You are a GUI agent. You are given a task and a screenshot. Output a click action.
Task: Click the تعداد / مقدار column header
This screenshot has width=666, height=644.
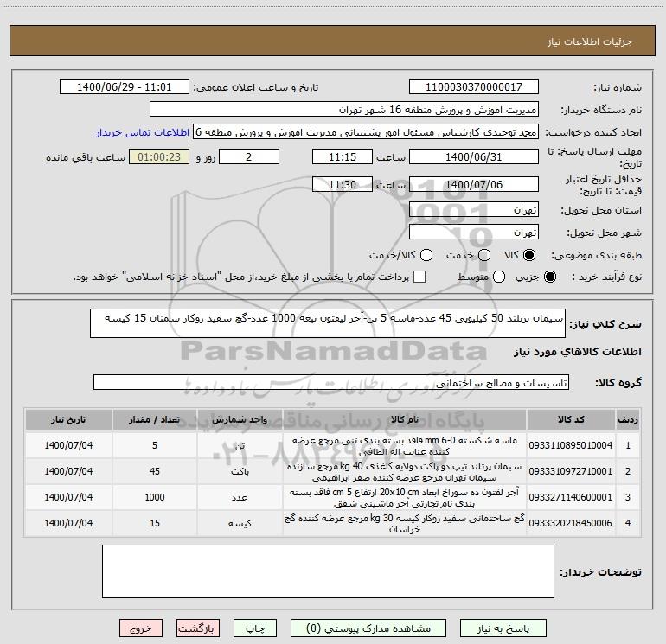155,419
